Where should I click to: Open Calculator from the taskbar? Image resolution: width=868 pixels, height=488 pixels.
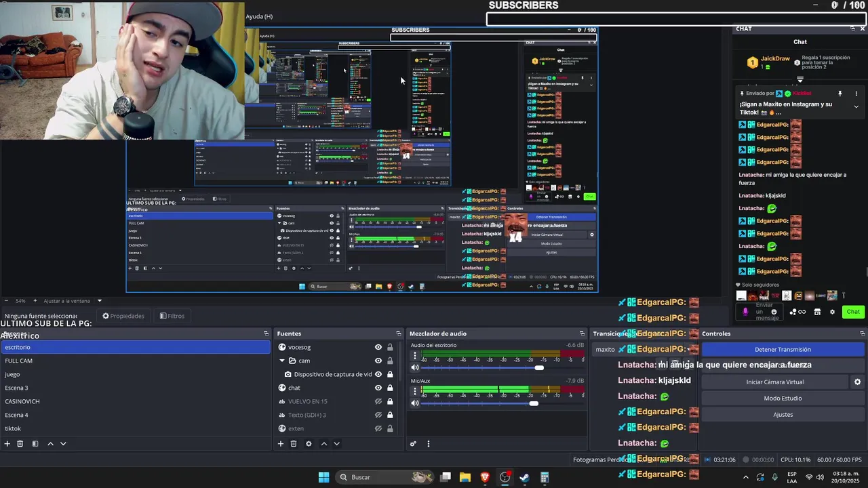tap(544, 477)
